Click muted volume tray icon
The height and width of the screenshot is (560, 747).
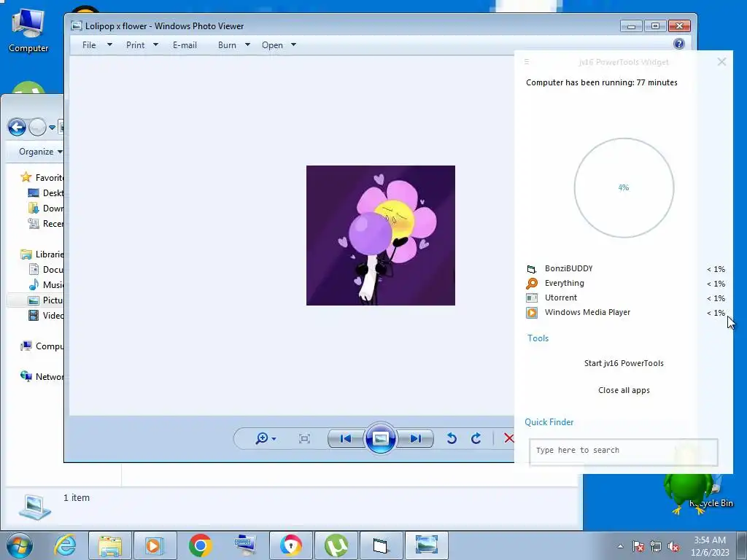click(673, 546)
